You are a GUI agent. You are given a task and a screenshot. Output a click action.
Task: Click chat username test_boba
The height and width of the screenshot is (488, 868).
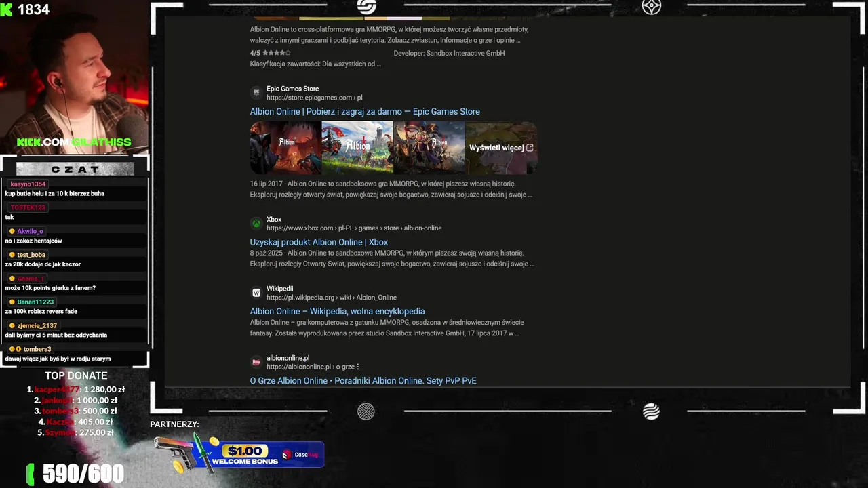(31, 255)
